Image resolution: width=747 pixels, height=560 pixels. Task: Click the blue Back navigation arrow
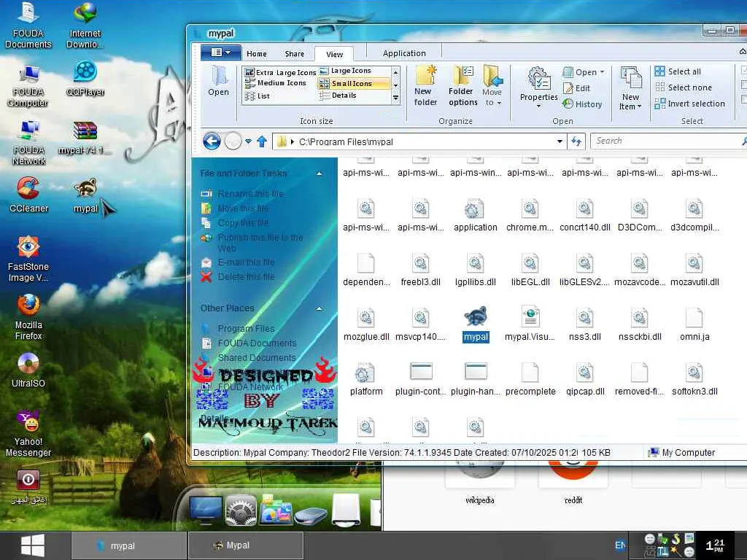tap(212, 141)
